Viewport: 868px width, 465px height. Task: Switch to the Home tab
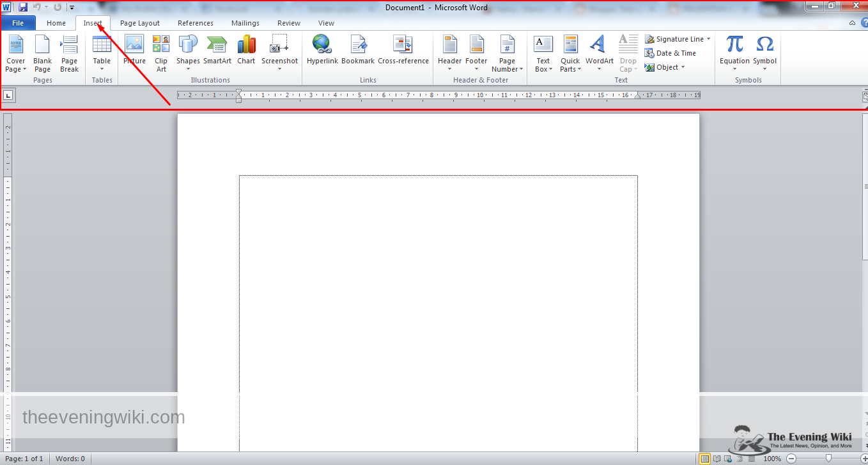point(56,23)
